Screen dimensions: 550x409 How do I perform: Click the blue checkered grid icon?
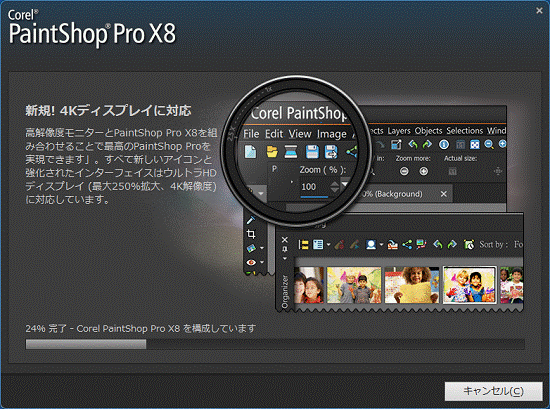pyautogui.click(x=475, y=144)
